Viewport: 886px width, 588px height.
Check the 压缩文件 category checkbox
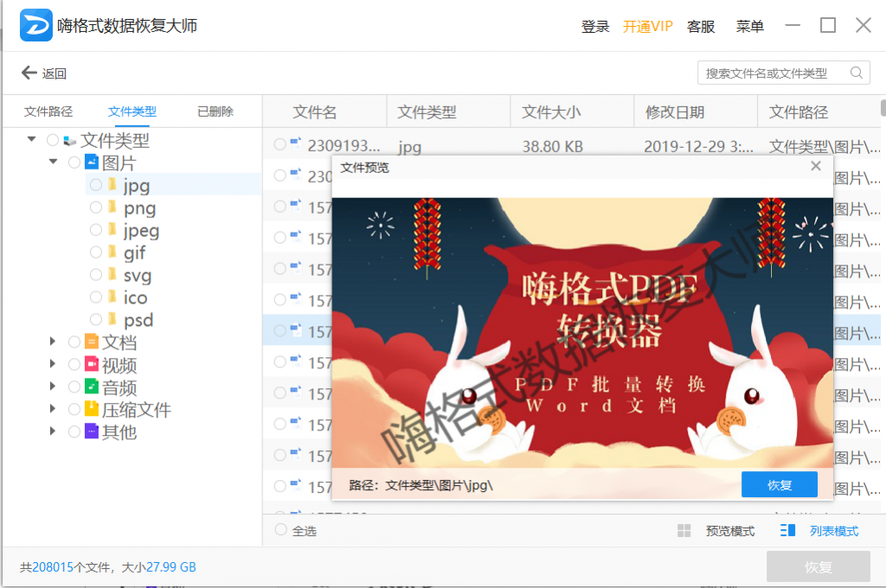coord(74,409)
